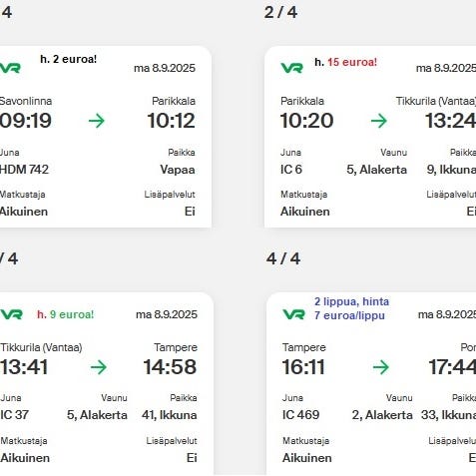The height and width of the screenshot is (476, 476).
Task: Click green arrow between 13:41 and 14:58
Action: click(x=99, y=367)
